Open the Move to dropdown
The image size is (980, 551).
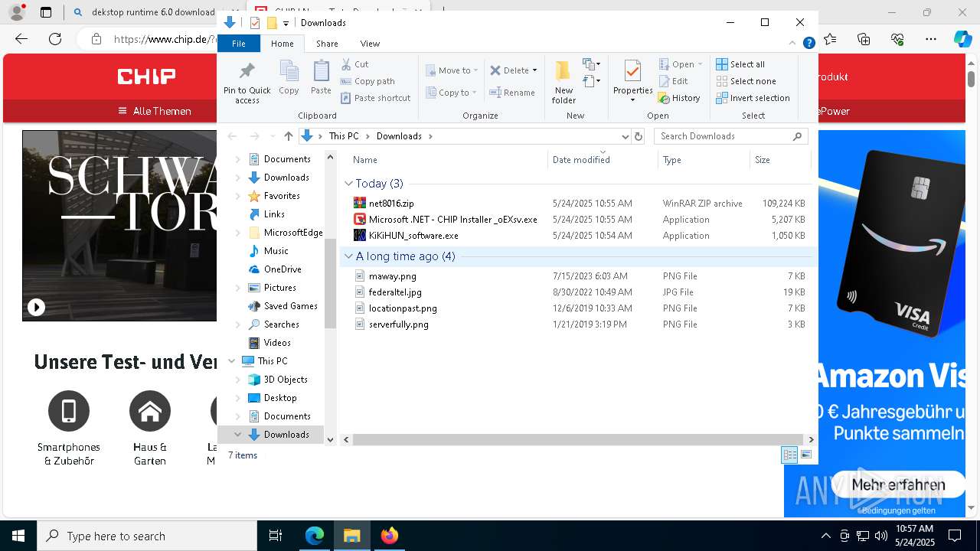point(452,70)
